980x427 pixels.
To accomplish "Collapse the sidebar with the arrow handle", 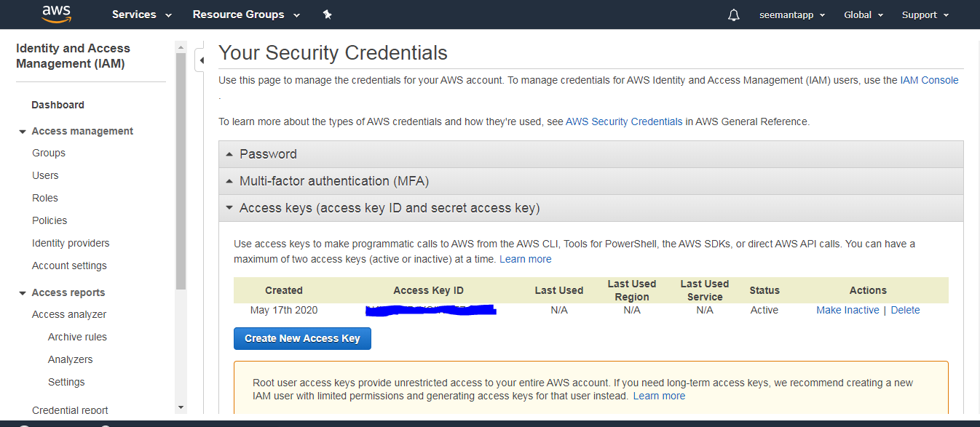I will [x=201, y=61].
